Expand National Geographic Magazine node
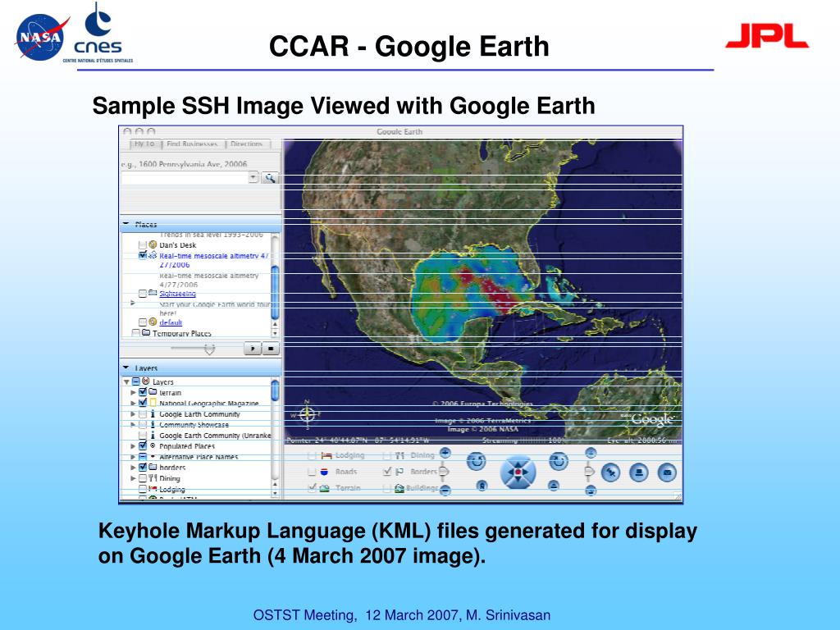Viewport: 840px width, 630px height. click(x=133, y=403)
